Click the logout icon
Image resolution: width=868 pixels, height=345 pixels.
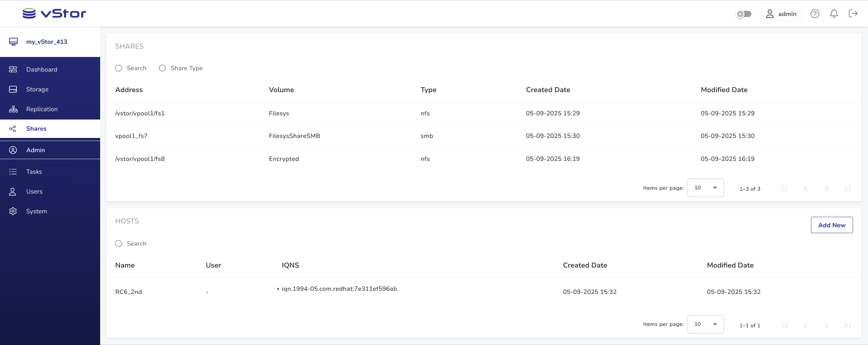853,14
